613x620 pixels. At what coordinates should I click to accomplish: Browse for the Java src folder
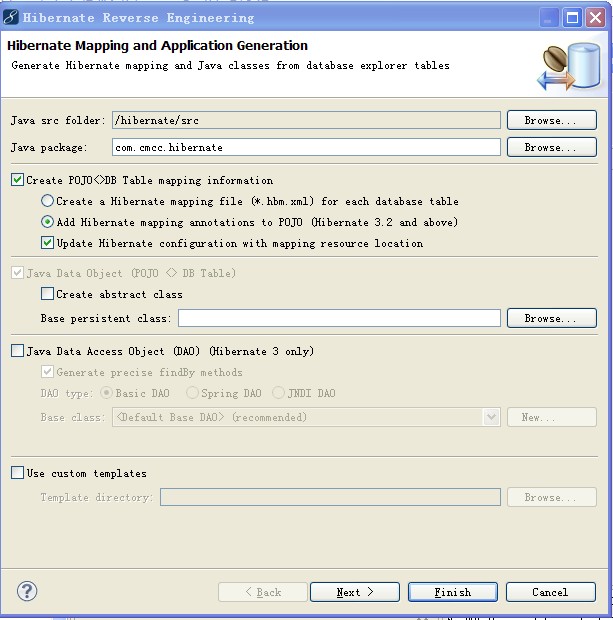pyautogui.click(x=552, y=120)
